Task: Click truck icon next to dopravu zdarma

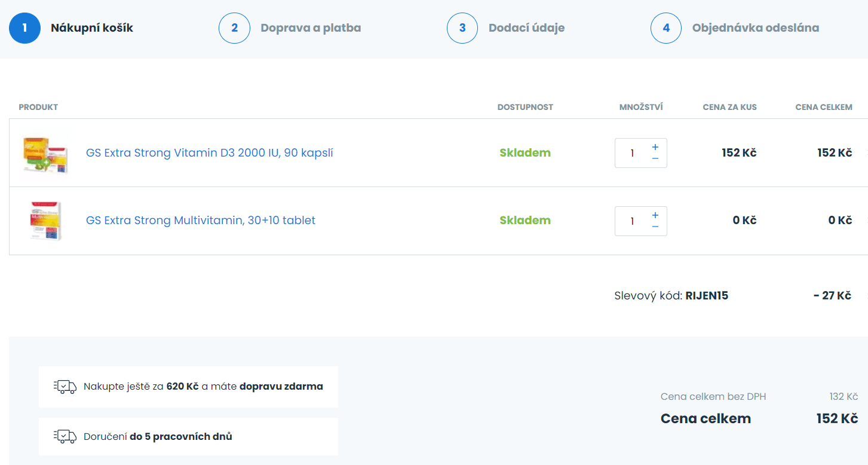Action: 65,387
